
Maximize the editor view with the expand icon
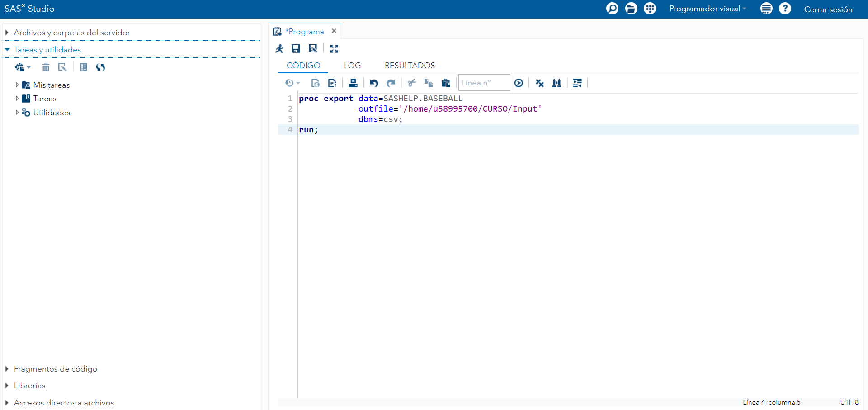click(x=334, y=49)
